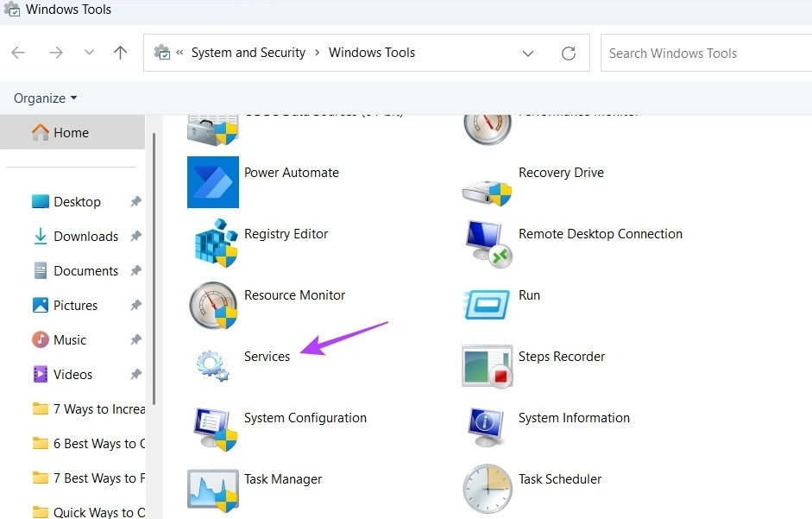Expand the recent locations chevron

click(x=89, y=52)
